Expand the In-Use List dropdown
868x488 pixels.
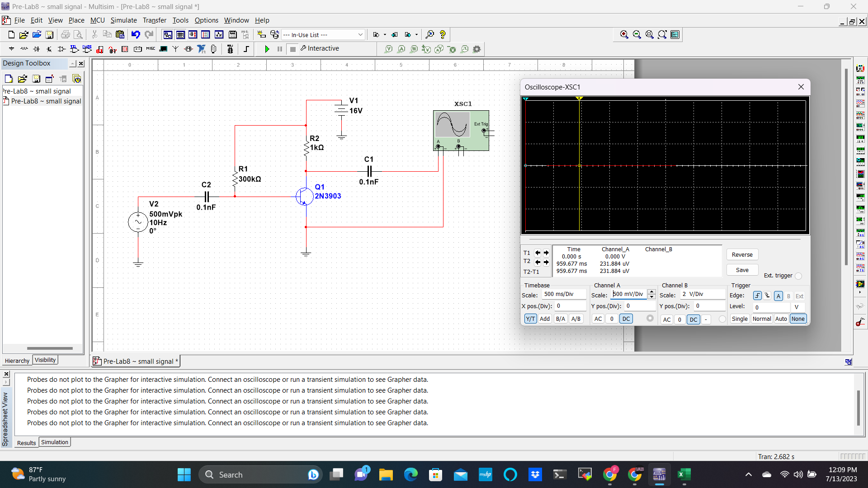pyautogui.click(x=360, y=34)
